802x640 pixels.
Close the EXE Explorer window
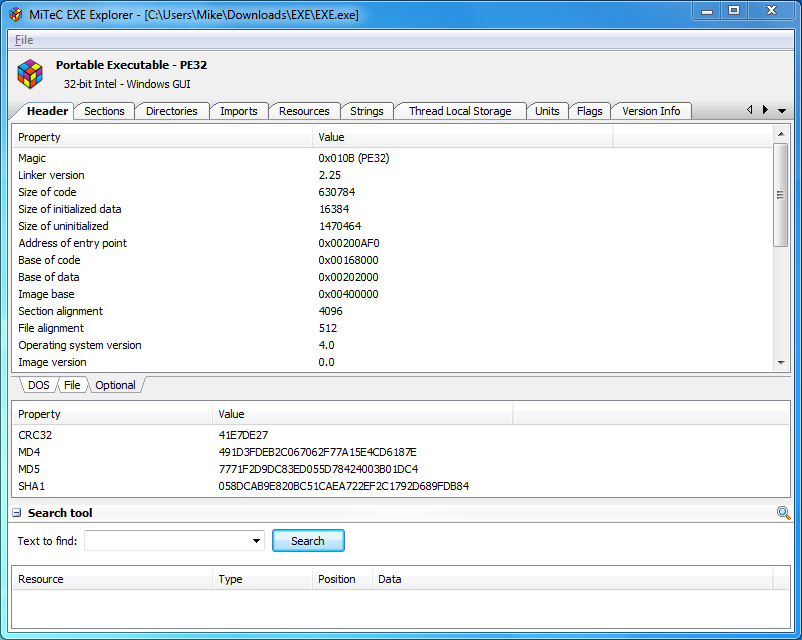[772, 11]
